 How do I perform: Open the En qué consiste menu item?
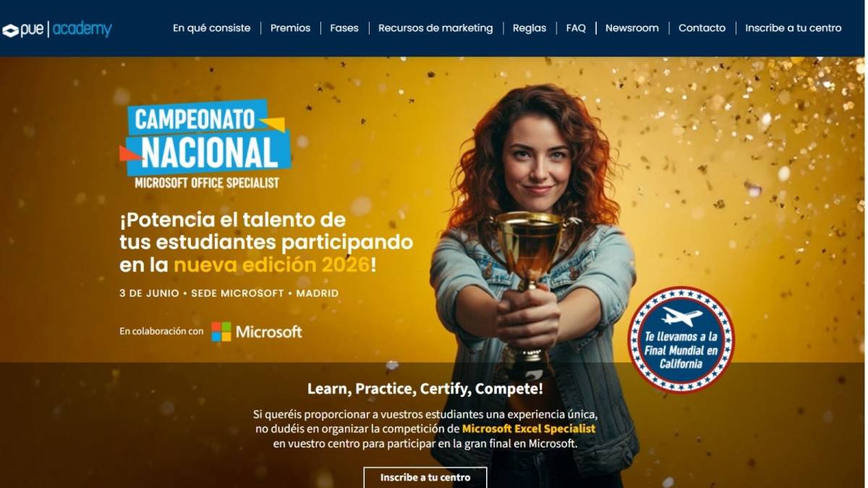[x=211, y=28]
